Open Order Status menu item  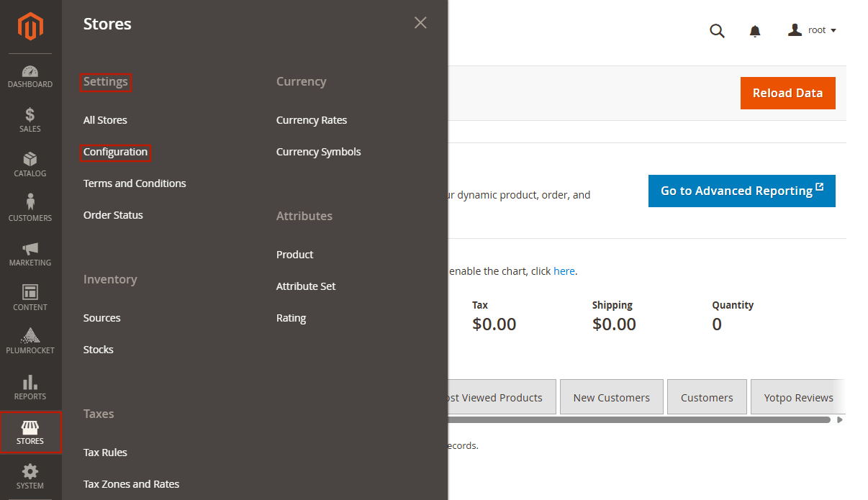[x=113, y=215]
